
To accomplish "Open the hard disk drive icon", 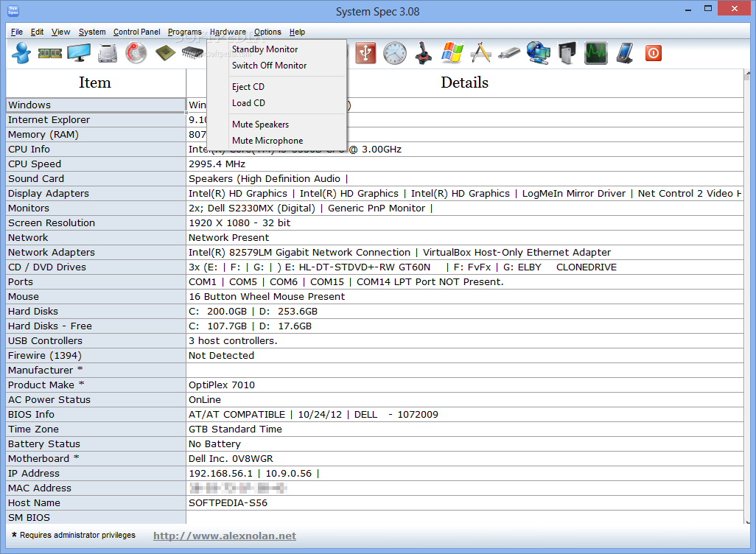I will click(108, 53).
